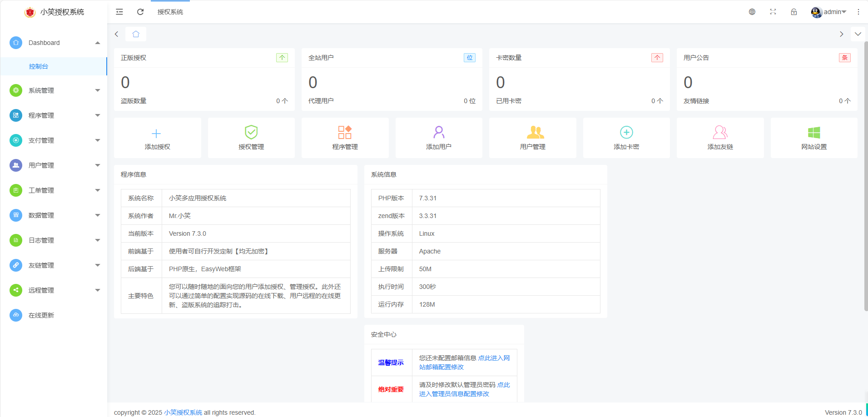Click the 友链管理 sidebar icon
Screen dimensions: 868x417
16,265
